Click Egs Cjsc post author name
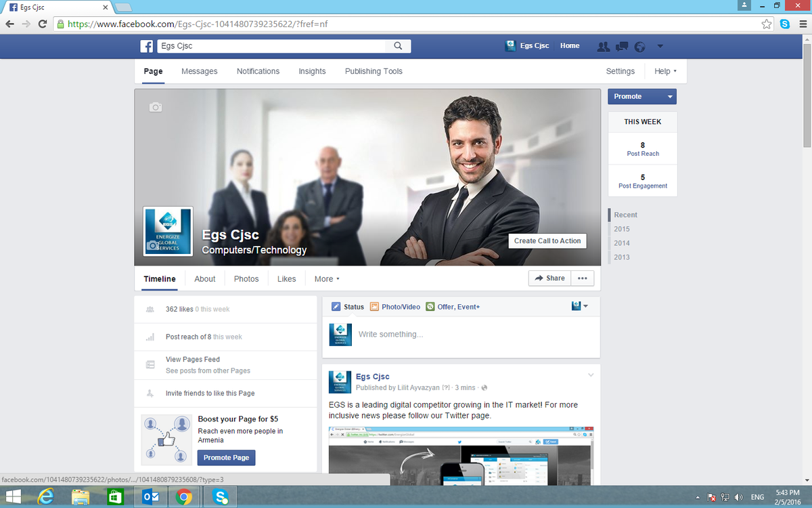This screenshot has width=812, height=508. coord(373,377)
